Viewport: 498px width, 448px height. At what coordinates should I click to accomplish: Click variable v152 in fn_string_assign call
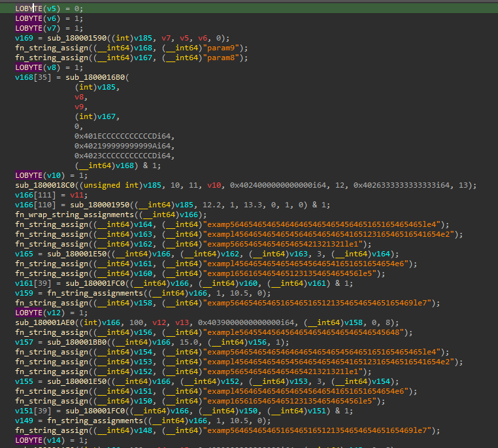point(143,371)
